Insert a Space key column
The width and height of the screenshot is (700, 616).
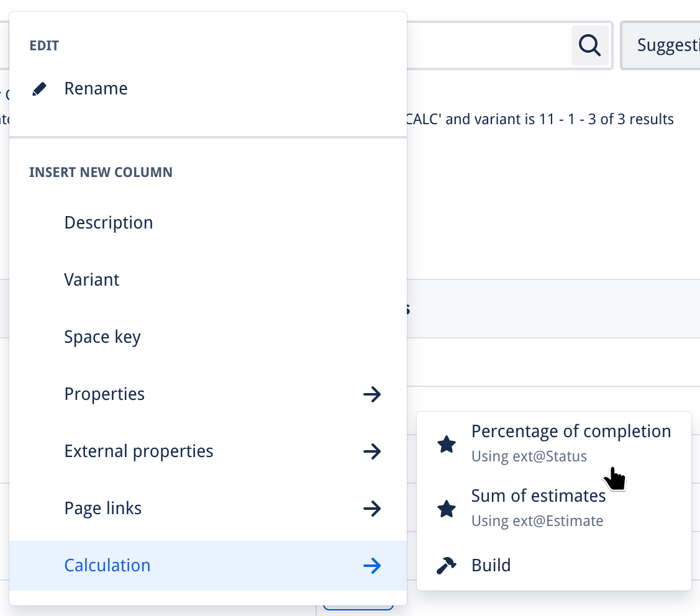click(102, 337)
